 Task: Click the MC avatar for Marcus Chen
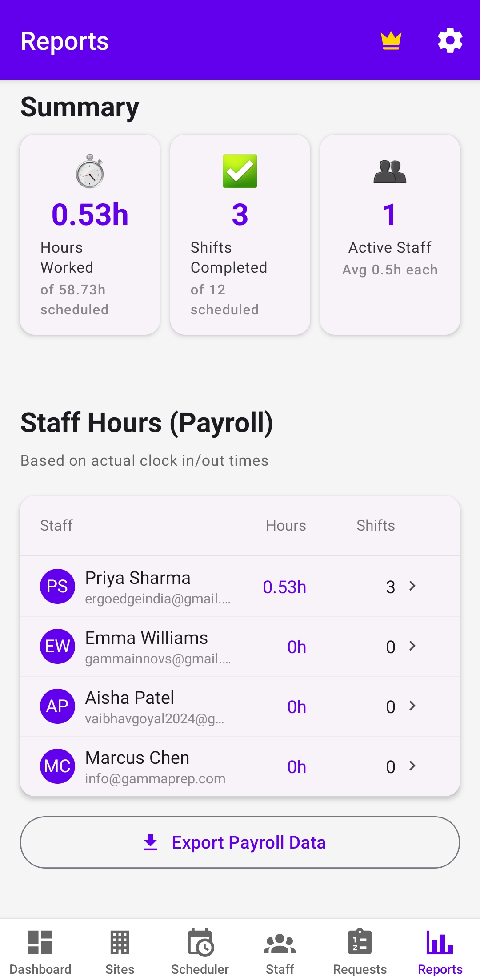click(57, 766)
